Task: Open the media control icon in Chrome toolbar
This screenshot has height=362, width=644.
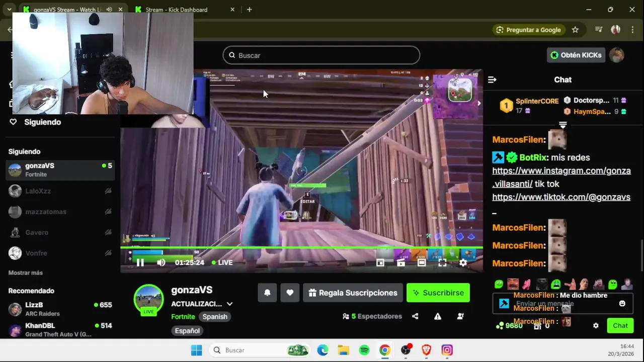Action: (x=599, y=30)
